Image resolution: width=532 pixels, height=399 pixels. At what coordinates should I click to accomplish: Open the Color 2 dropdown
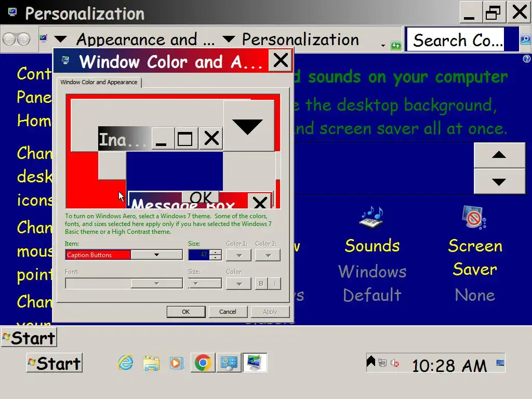click(x=268, y=255)
